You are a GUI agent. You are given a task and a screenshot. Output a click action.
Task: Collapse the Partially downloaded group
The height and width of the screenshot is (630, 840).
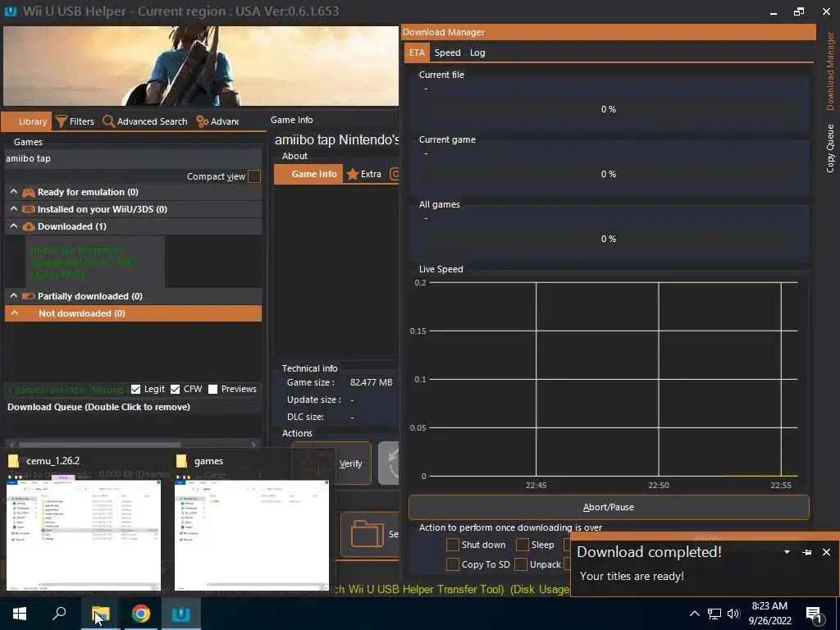tap(14, 295)
